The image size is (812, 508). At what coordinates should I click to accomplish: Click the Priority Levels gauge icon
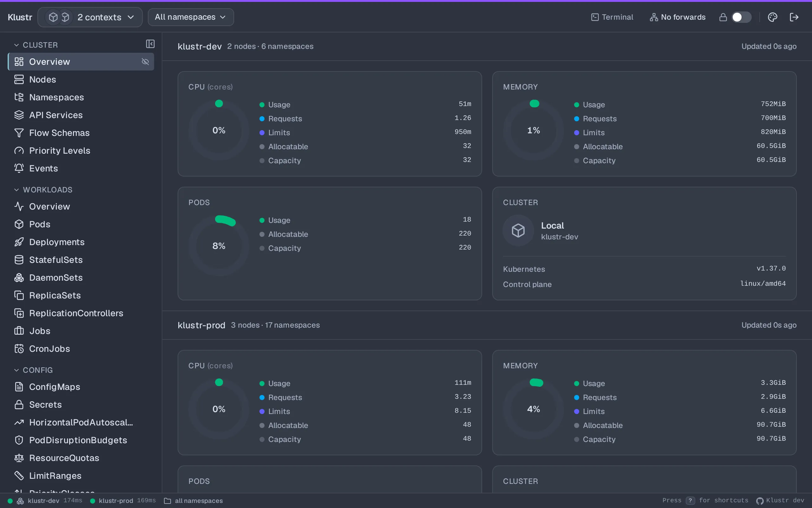coord(19,150)
